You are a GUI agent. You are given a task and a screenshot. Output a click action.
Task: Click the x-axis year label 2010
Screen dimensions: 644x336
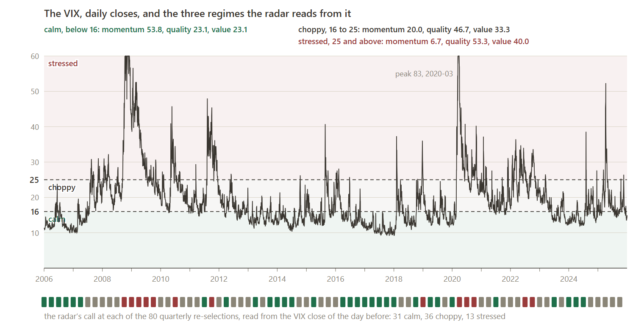[x=161, y=279]
